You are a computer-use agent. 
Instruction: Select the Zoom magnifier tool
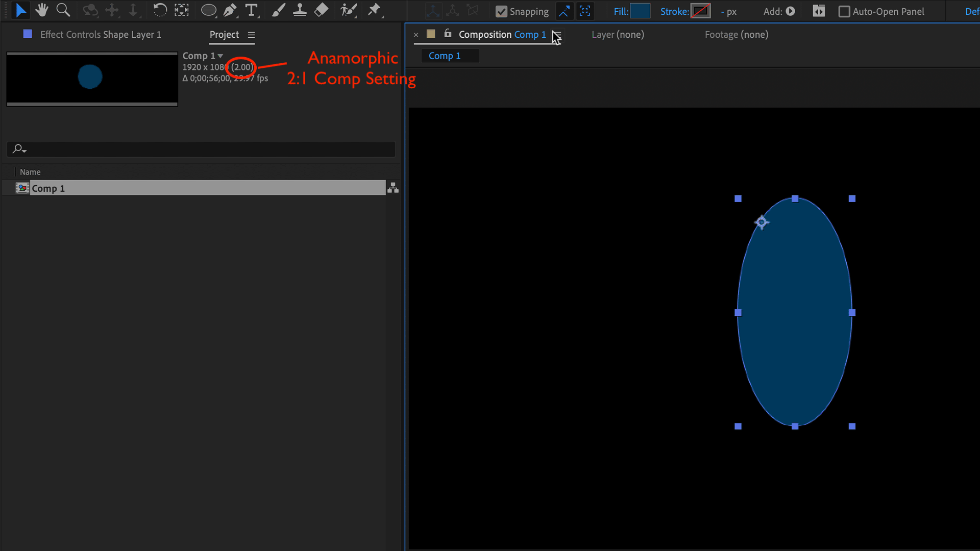(x=63, y=10)
